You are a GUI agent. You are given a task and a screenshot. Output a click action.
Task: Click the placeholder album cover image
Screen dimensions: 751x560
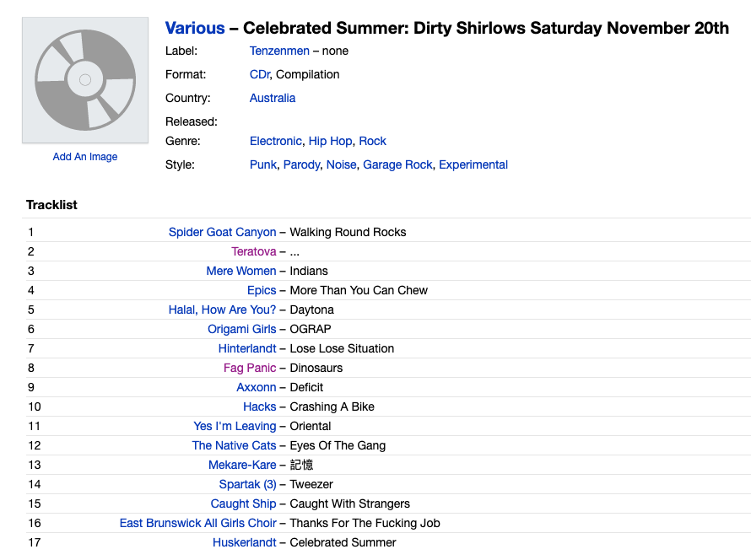pyautogui.click(x=84, y=80)
